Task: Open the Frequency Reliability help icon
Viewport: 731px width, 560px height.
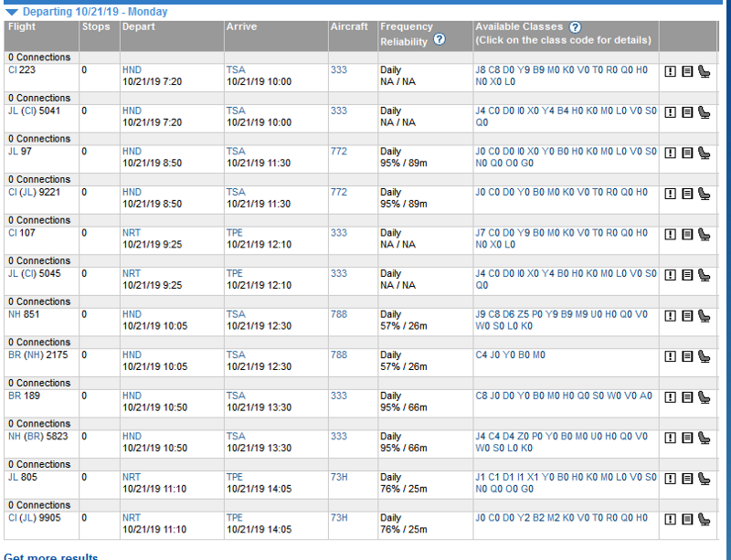Action: click(x=440, y=39)
